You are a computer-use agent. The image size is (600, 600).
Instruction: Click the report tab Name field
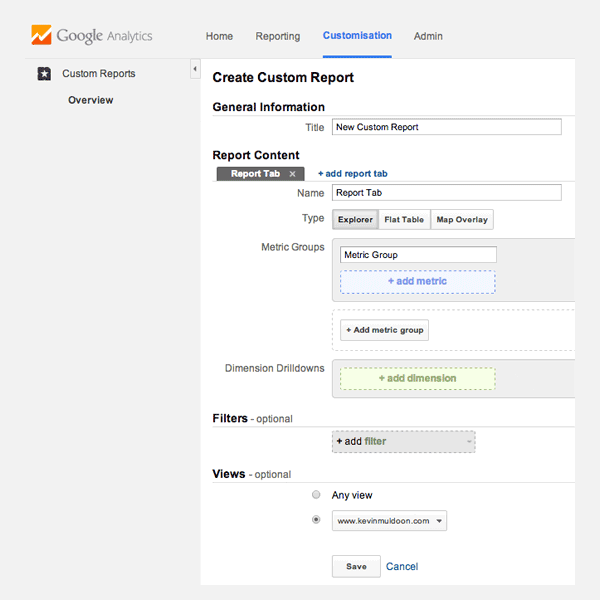(x=447, y=193)
